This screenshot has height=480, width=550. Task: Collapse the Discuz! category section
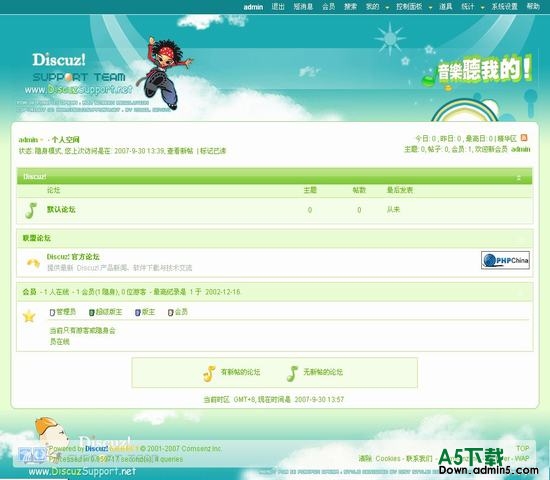click(x=518, y=178)
